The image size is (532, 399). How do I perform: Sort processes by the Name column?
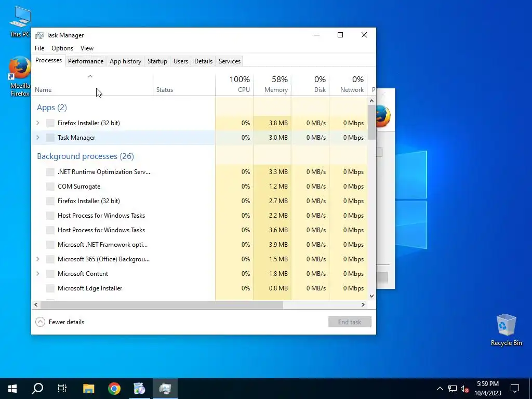click(92, 85)
